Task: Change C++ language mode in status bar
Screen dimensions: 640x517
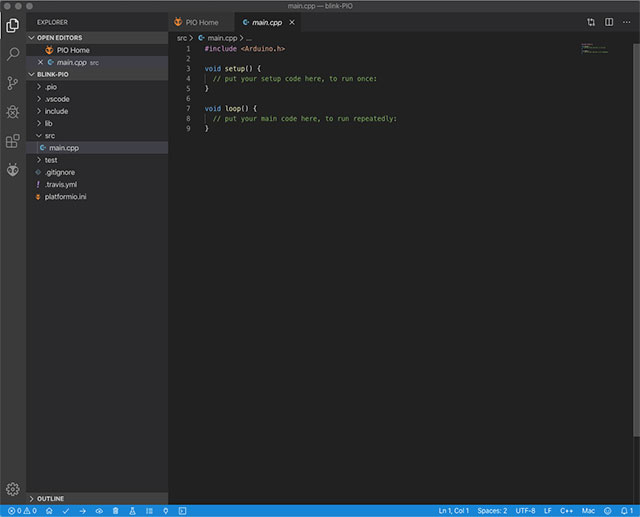Action: (x=566, y=510)
